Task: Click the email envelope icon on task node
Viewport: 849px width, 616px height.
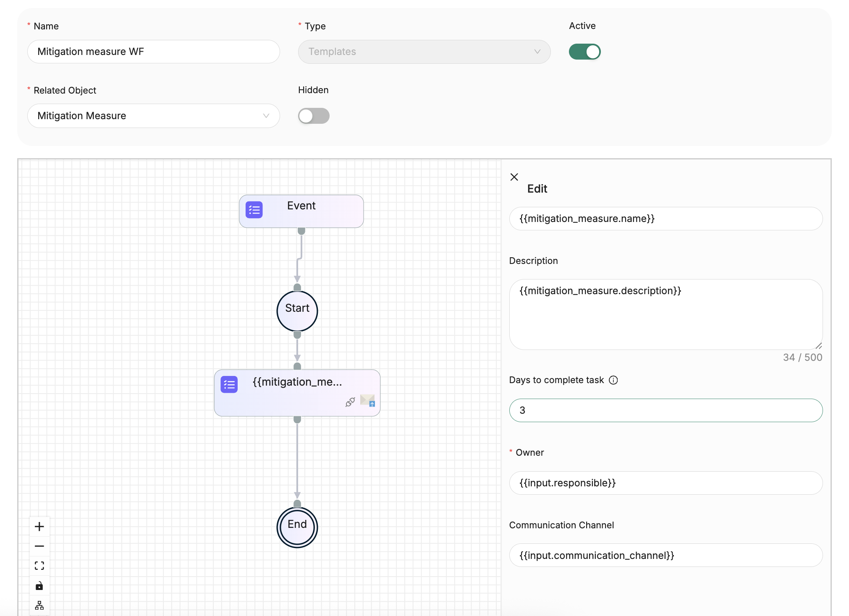Action: click(x=367, y=400)
